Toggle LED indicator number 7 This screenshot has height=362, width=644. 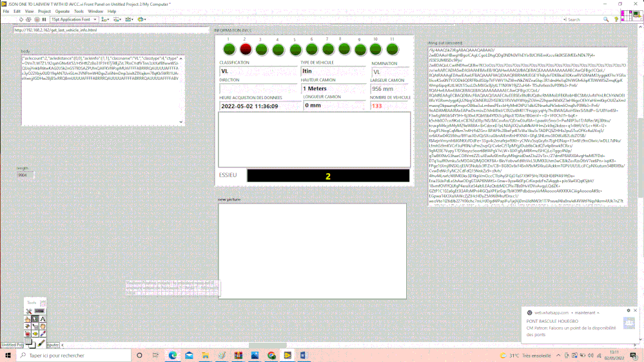(x=328, y=49)
